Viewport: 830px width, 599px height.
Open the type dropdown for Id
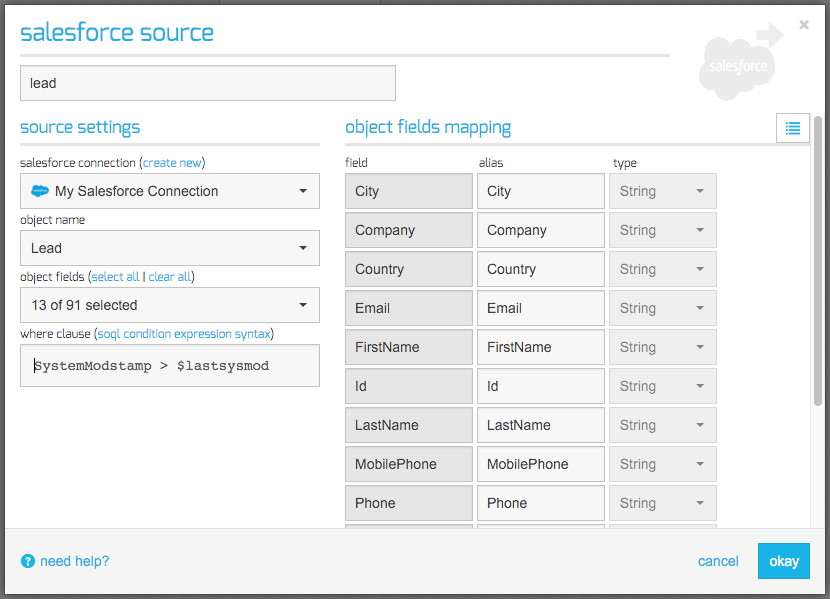pyautogui.click(x=663, y=386)
